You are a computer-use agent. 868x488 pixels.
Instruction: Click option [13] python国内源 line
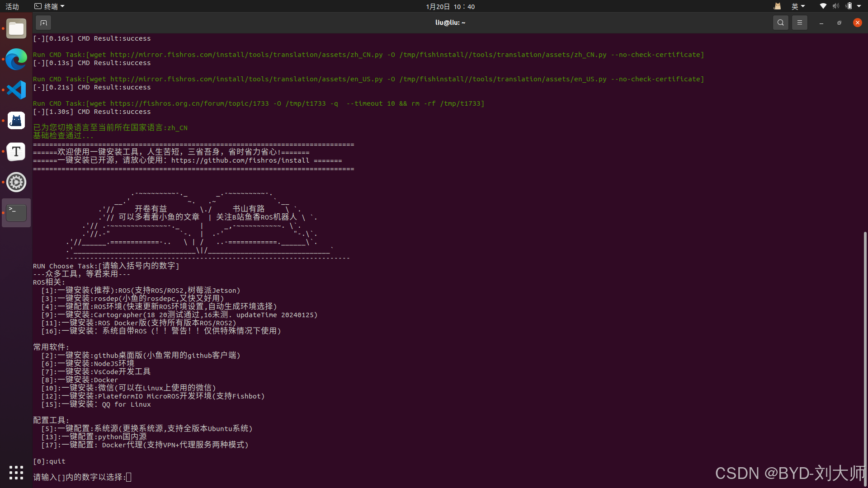(x=94, y=437)
